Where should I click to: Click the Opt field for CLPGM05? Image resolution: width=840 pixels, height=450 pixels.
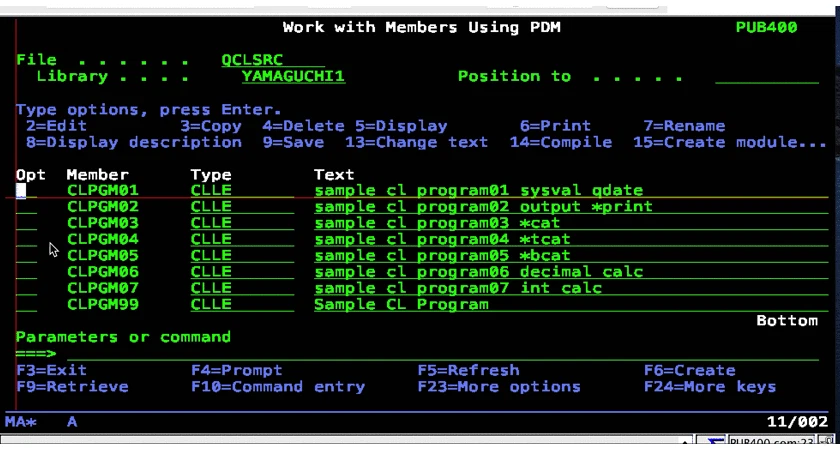(26, 256)
